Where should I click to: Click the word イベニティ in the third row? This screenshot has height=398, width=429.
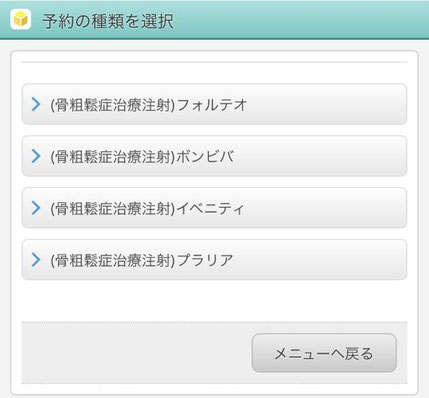210,208
